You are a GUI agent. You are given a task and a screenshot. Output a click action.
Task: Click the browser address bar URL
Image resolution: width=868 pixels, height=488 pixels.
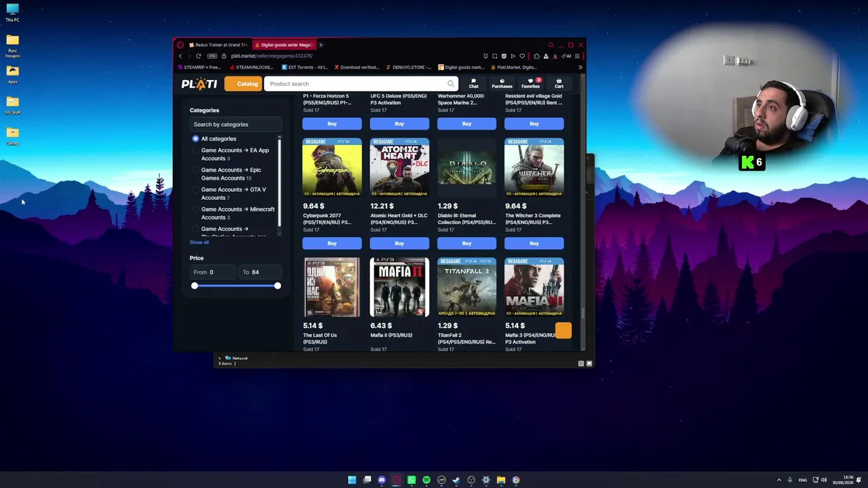pos(272,56)
